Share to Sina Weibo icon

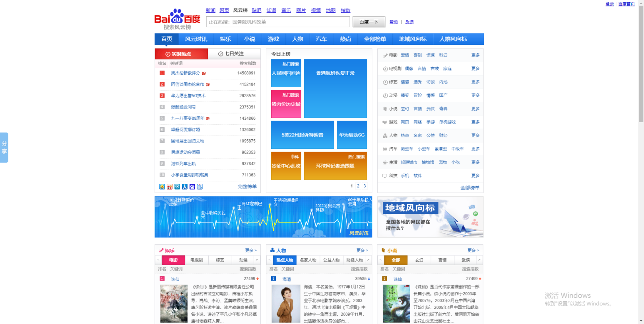click(170, 187)
